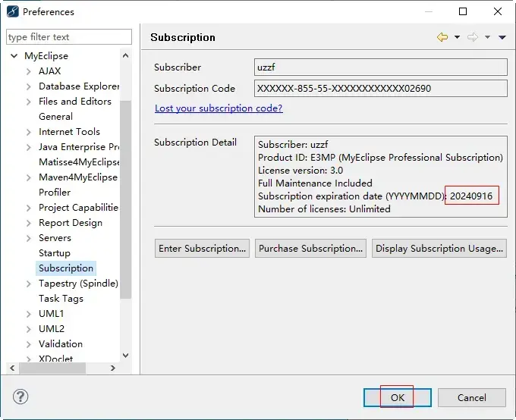516x420 pixels.
Task: Expand the Maven4MyEclipse node
Action: (29, 177)
